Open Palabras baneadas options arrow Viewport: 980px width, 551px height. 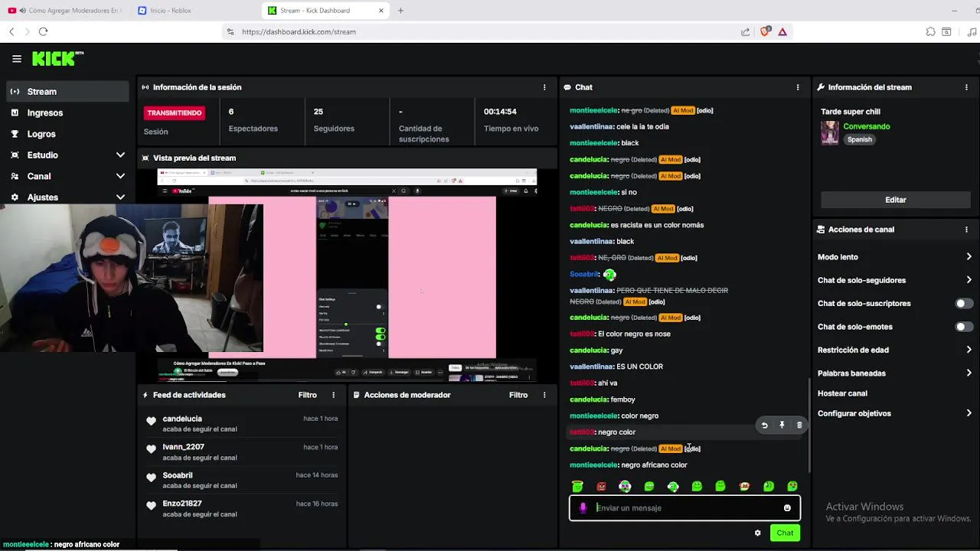coord(969,373)
